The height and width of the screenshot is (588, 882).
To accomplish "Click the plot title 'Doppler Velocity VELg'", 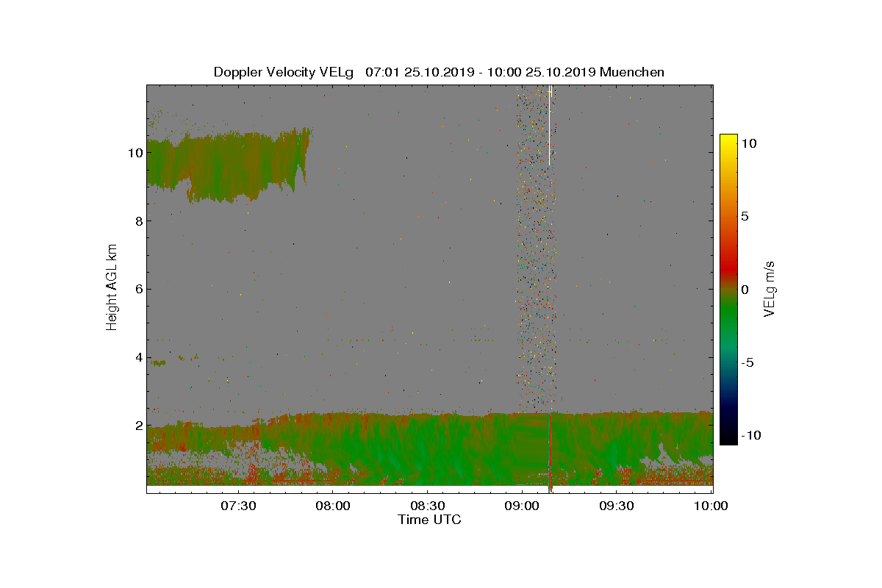I will (x=284, y=72).
